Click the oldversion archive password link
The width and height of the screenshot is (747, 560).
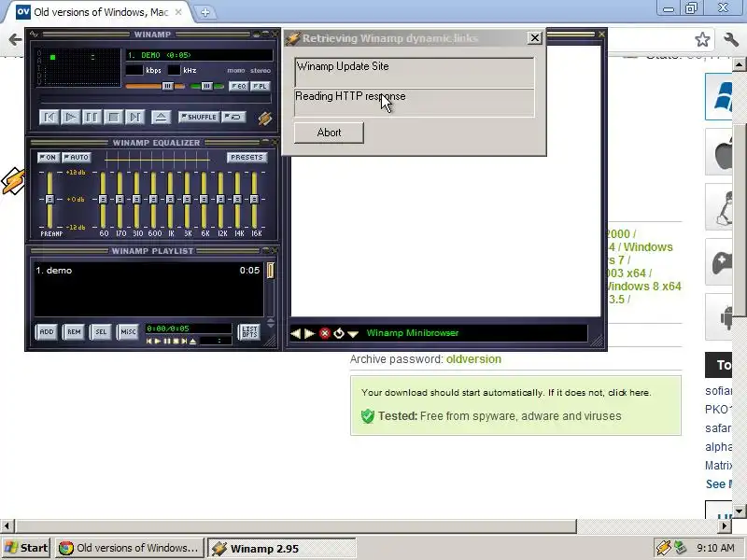(x=473, y=359)
